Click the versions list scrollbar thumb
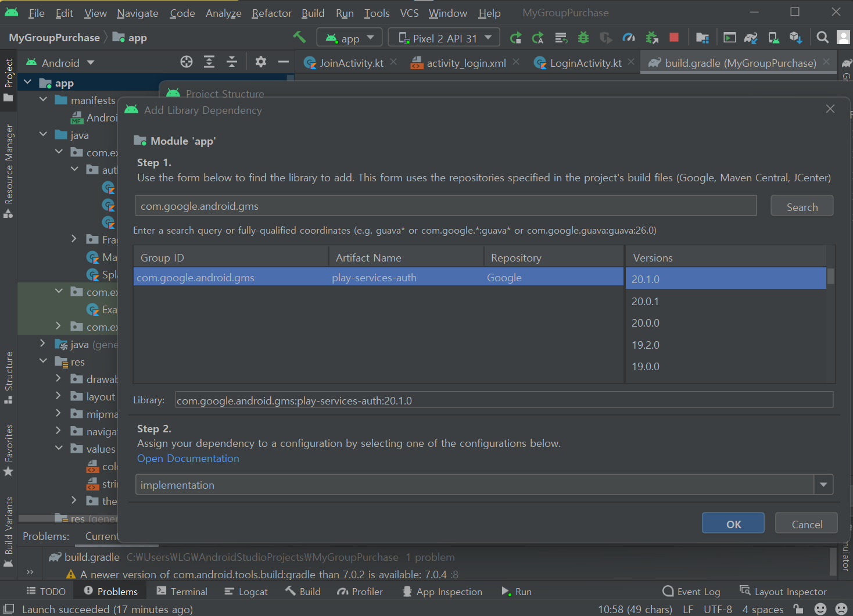 [830, 276]
